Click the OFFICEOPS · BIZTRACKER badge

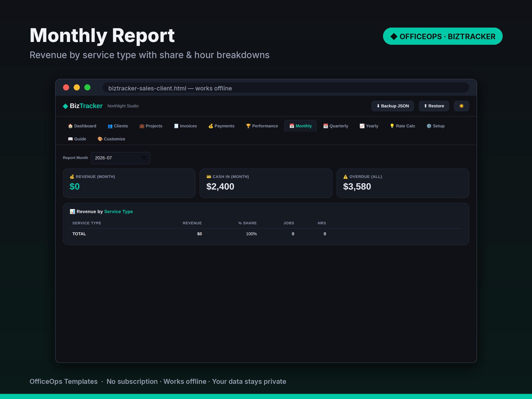click(x=443, y=36)
